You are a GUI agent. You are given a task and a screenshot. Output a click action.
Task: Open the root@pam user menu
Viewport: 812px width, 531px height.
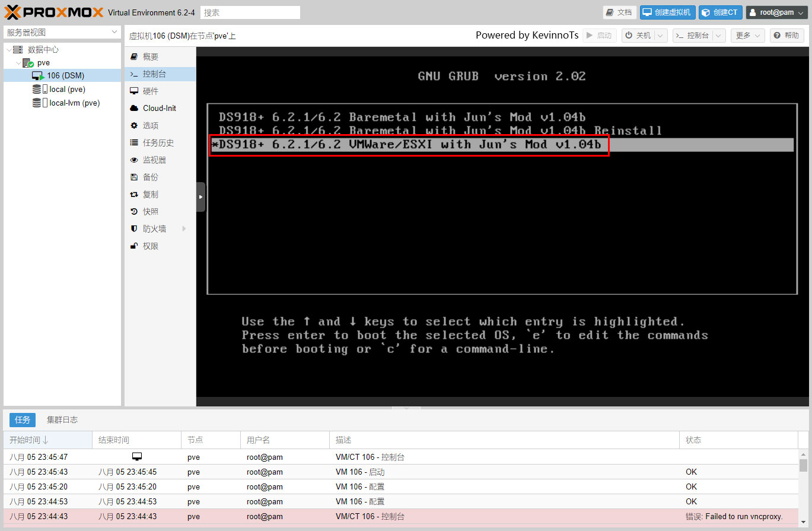[x=776, y=12]
